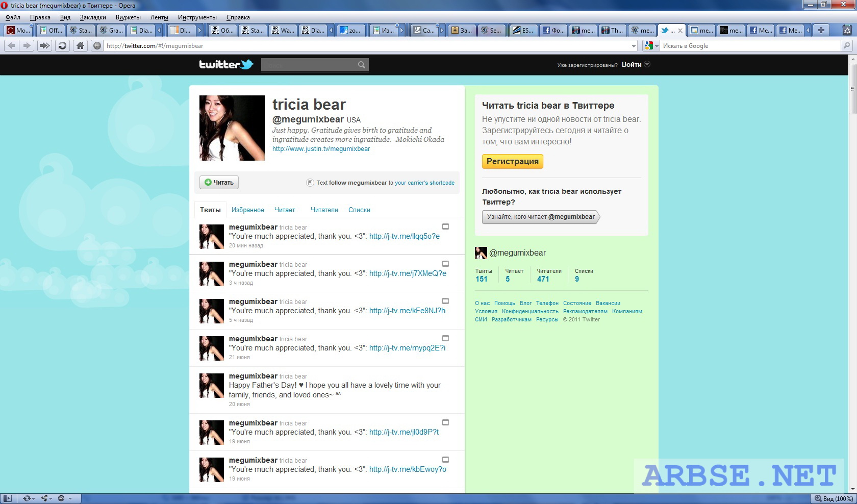Open the closed tabs trash icon

pyautogui.click(x=847, y=30)
